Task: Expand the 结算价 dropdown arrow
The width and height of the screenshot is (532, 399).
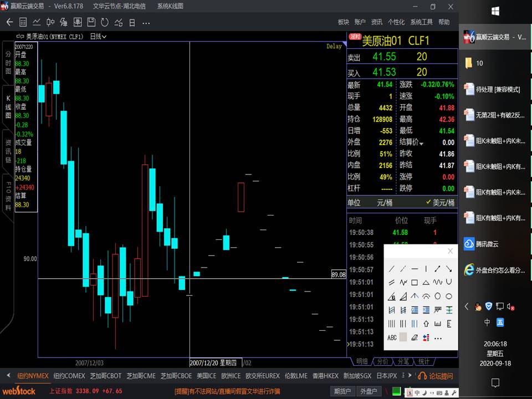Action: 421,144
